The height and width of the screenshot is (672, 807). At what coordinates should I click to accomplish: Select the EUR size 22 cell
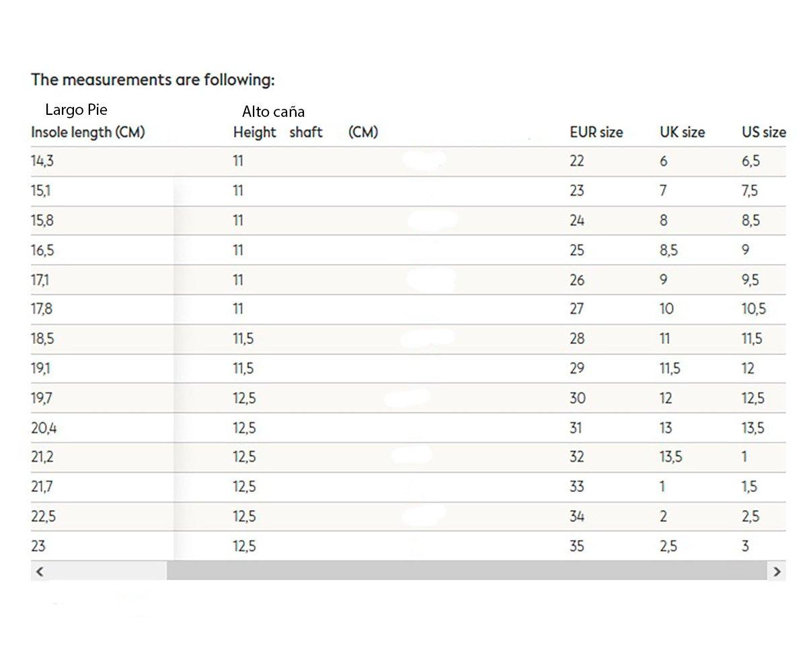point(577,161)
